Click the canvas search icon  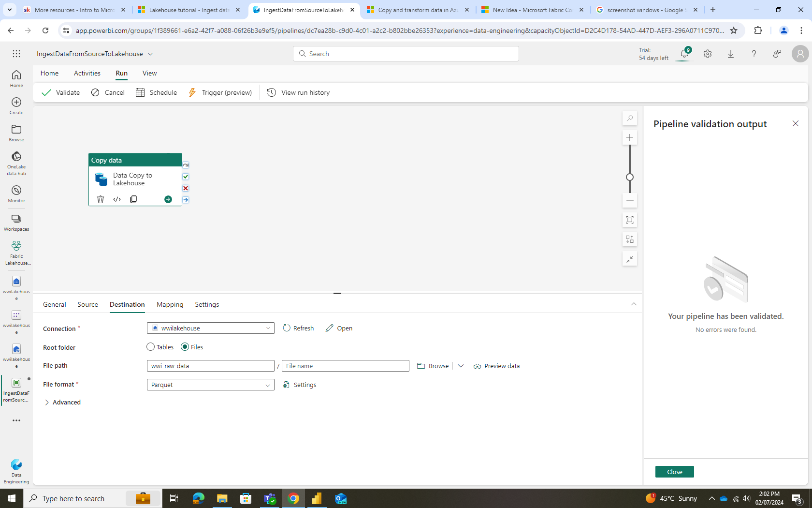point(630,119)
